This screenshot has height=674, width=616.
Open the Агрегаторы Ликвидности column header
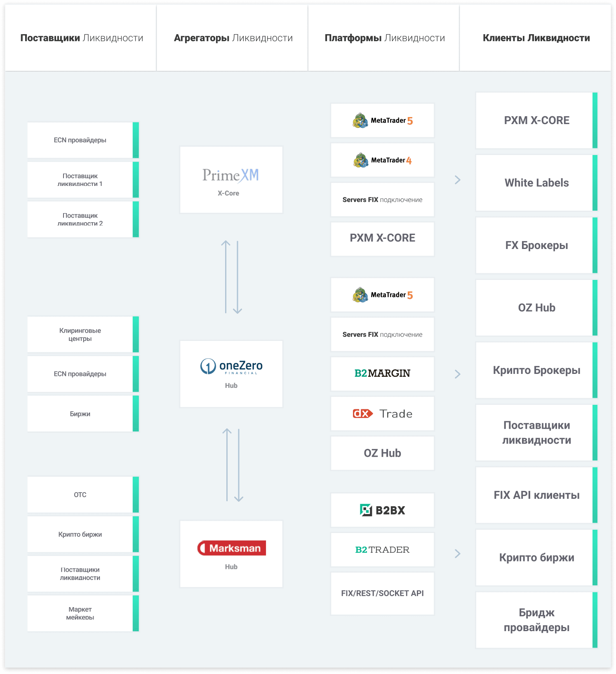pos(233,38)
